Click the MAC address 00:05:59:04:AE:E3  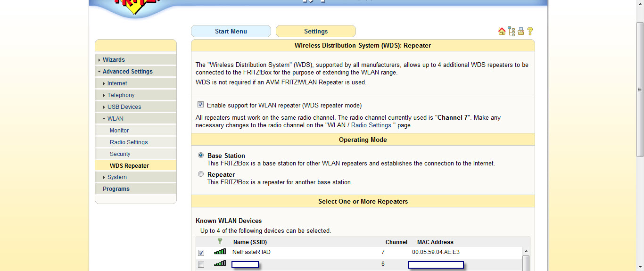(436, 252)
